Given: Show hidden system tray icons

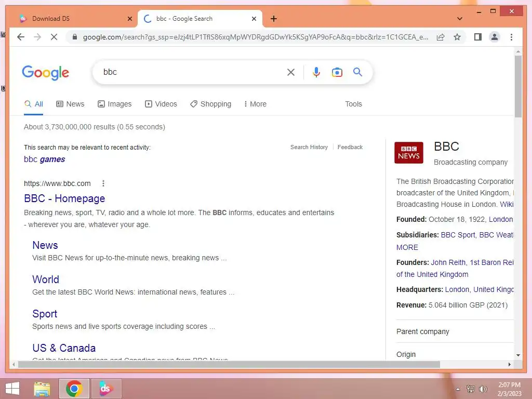Looking at the screenshot, I should click(458, 389).
